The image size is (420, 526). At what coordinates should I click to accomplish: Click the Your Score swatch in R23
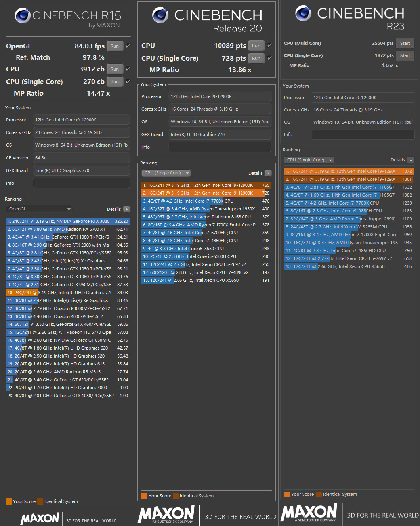(287, 494)
